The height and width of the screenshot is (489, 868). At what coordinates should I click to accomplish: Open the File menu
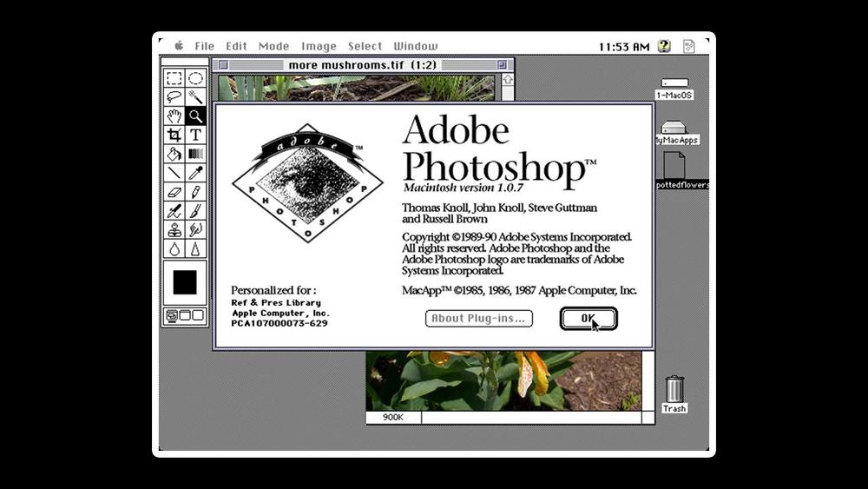[x=204, y=46]
